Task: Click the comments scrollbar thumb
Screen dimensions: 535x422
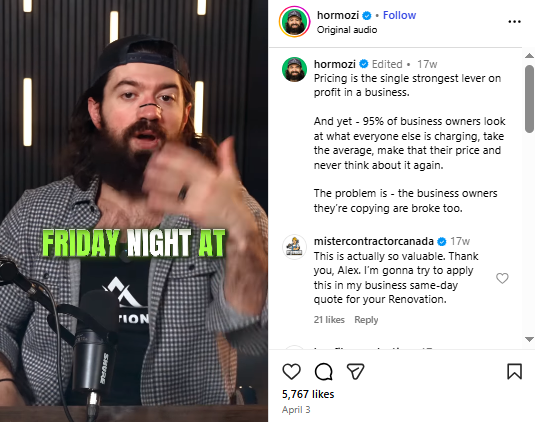Action: (x=529, y=99)
